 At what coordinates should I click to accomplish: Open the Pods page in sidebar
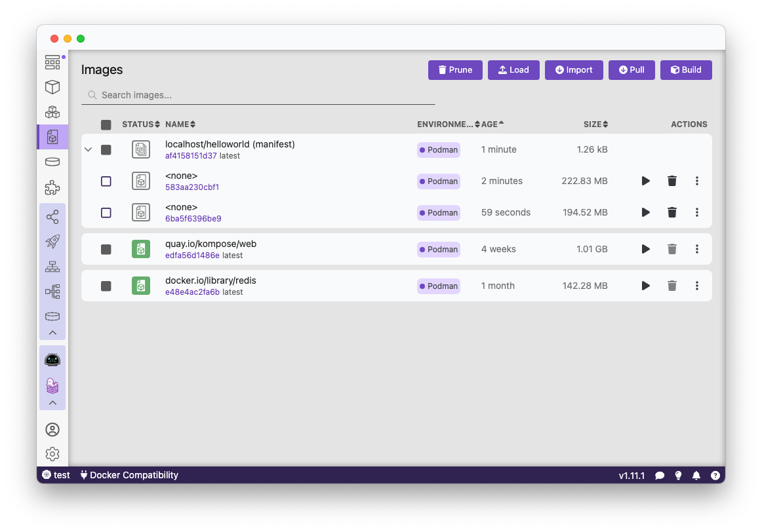(52, 112)
